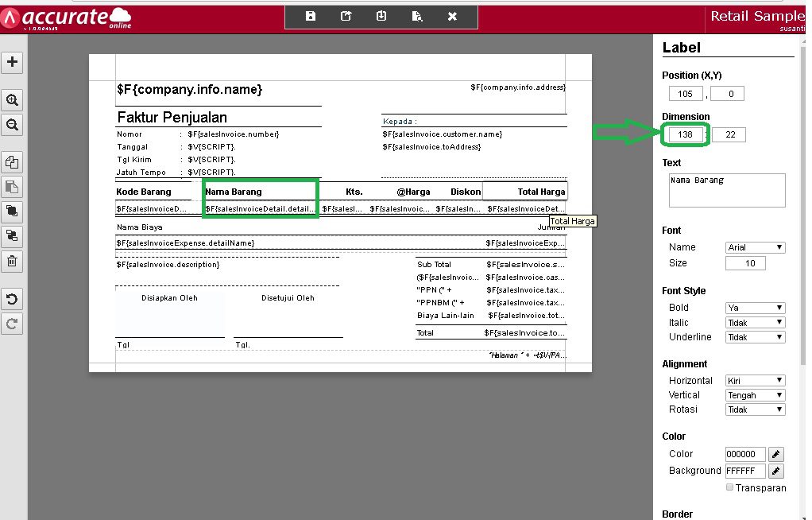Click the copy icon in left sidebar
The height and width of the screenshot is (520, 812).
[x=13, y=162]
